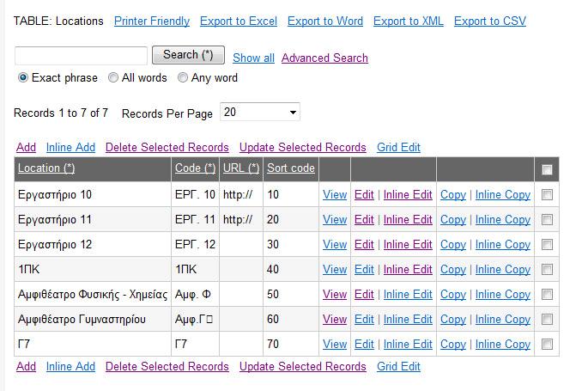Check the box for the Γ7 row
The image size is (588, 391).
click(547, 344)
